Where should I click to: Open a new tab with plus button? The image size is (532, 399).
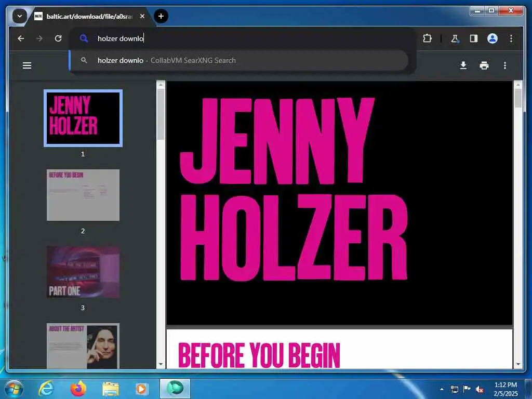(161, 16)
